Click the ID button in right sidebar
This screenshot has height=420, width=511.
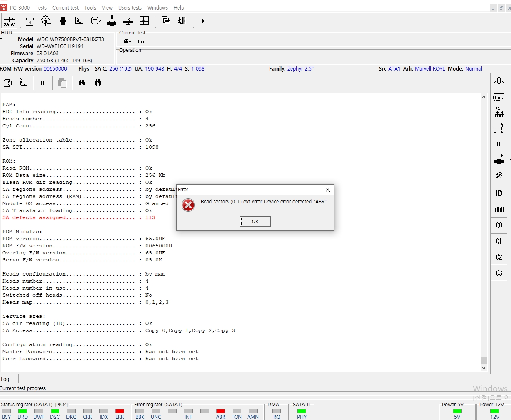click(x=499, y=193)
